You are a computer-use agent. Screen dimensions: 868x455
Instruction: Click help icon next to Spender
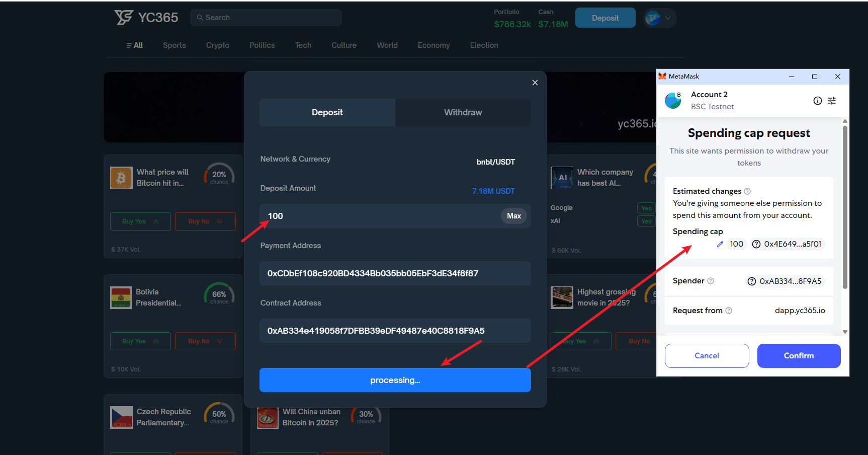click(711, 281)
